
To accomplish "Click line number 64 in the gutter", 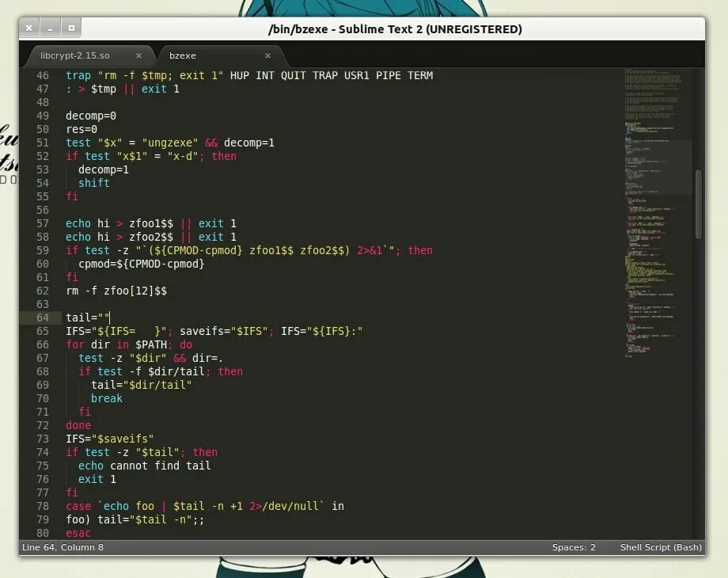I will pyautogui.click(x=42, y=318).
